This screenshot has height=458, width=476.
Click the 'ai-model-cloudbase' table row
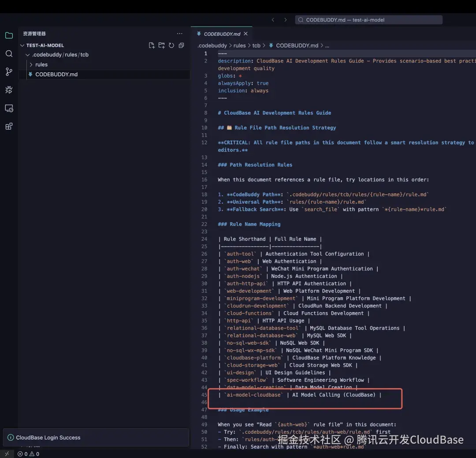point(300,395)
